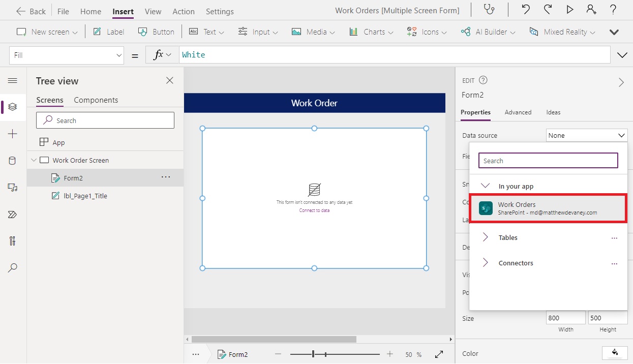Open the Share user icon
The image size is (633, 364).
click(591, 10)
